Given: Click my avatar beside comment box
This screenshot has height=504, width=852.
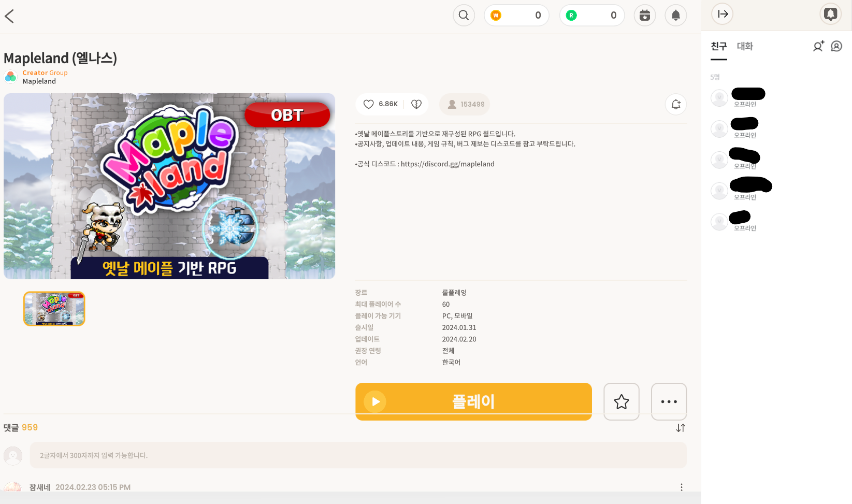Looking at the screenshot, I should [x=13, y=456].
